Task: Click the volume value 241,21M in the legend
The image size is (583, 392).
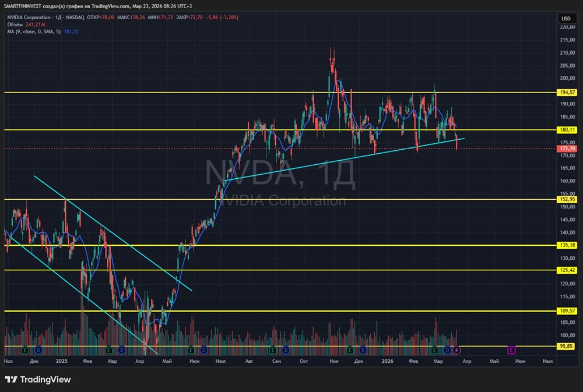Action: (x=36, y=24)
